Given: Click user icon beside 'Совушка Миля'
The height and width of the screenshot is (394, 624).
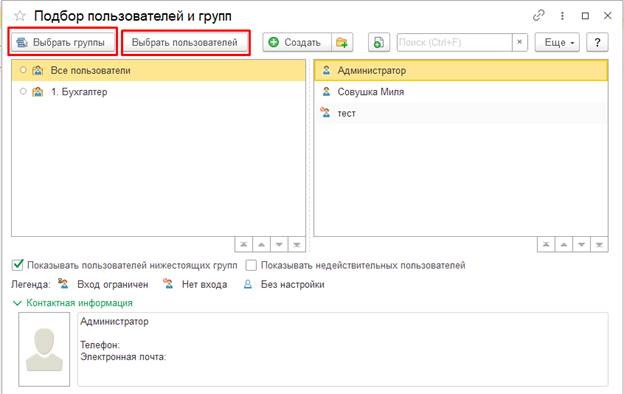Looking at the screenshot, I should (x=326, y=92).
